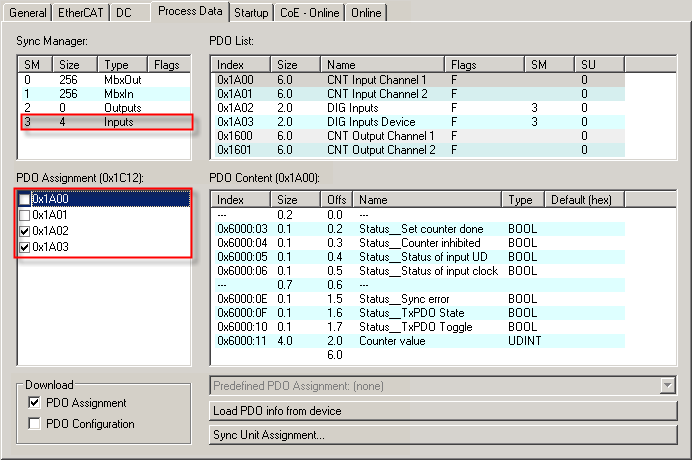Select Status__TxPDO Toggle entry
This screenshot has width=692, height=460.
coord(418,327)
